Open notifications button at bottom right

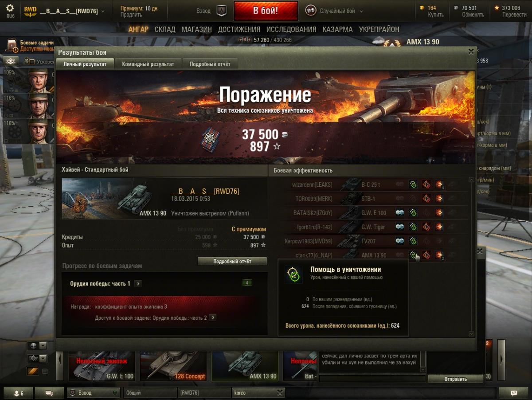[514, 393]
